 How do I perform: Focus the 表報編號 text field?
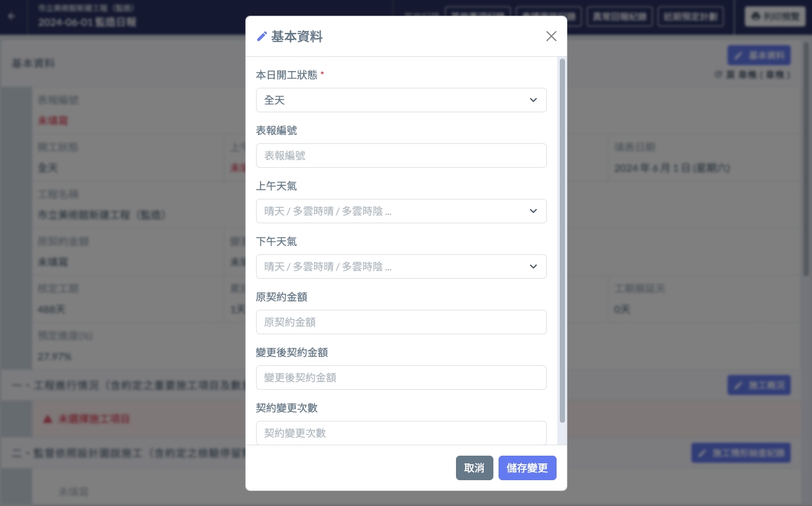401,156
